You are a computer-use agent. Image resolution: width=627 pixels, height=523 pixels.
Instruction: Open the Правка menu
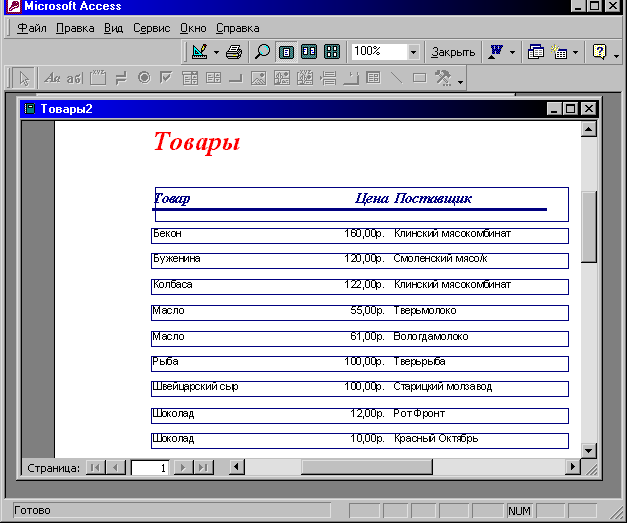pyautogui.click(x=75, y=28)
